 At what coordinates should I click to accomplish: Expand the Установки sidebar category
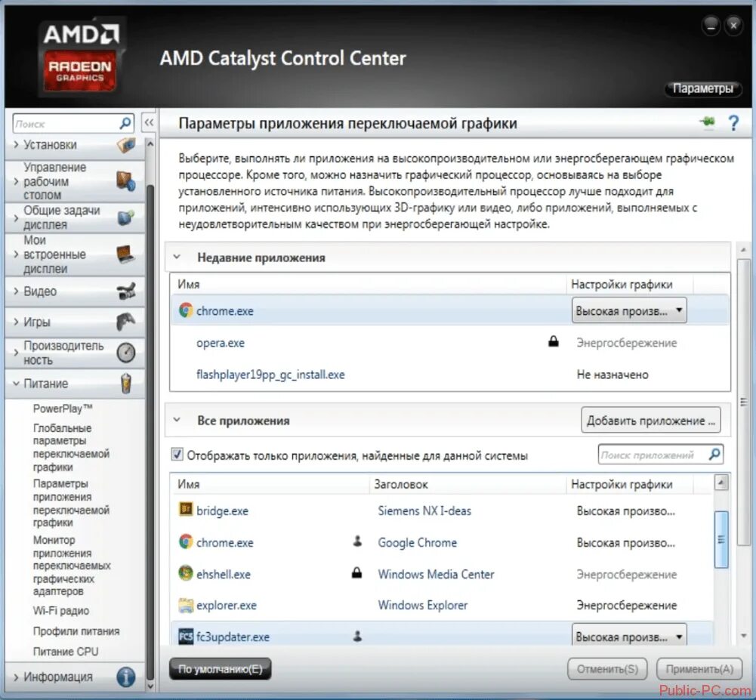(16, 145)
